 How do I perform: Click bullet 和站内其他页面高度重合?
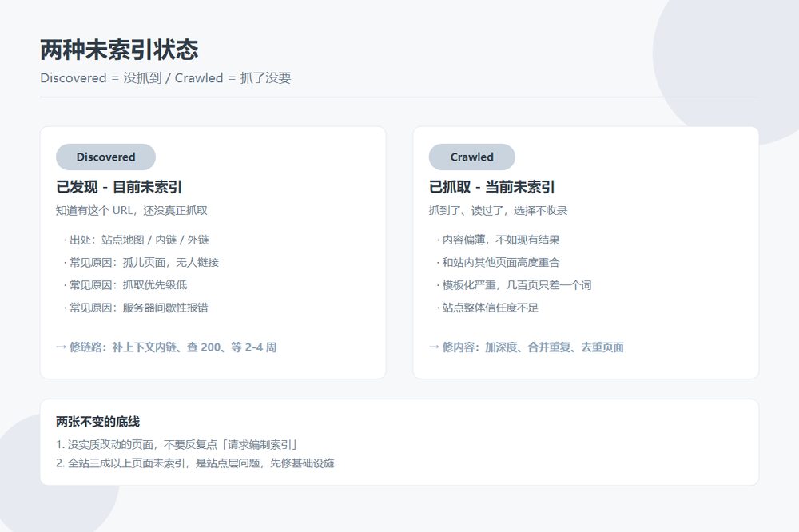coord(498,263)
